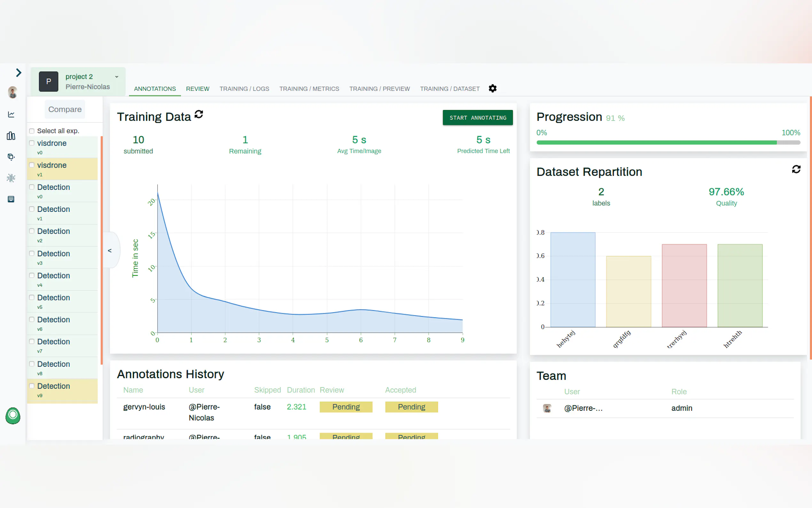Open the line chart icon in sidebar
812x508 pixels.
tap(11, 115)
